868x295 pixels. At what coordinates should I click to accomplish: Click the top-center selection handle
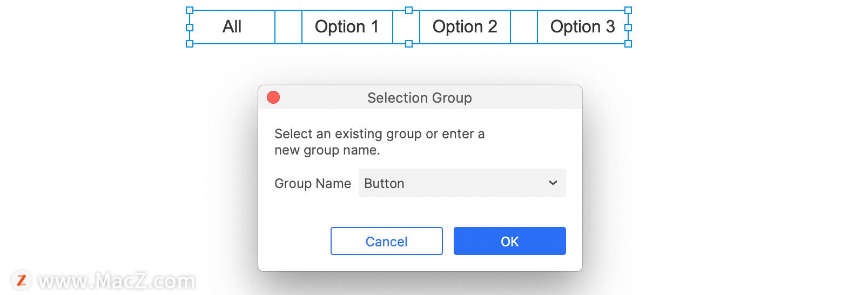409,10
